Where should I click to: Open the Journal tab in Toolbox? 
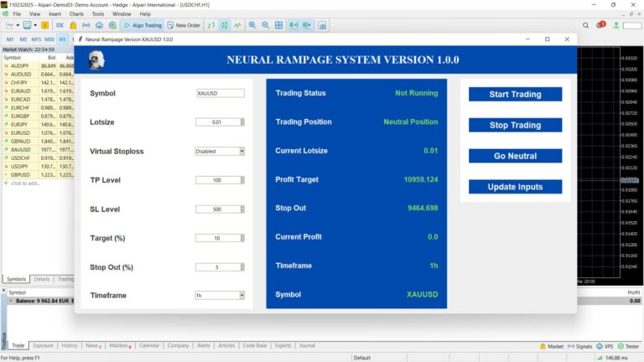pyautogui.click(x=307, y=345)
